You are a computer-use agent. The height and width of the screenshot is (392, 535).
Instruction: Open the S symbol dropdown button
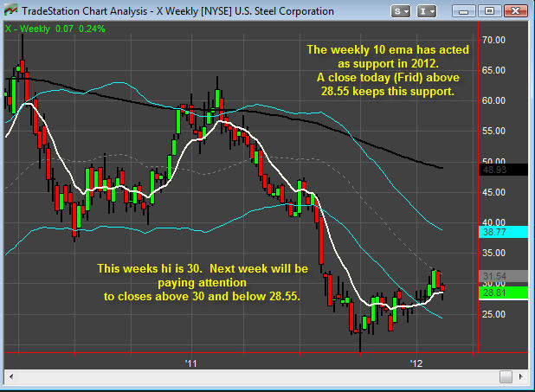[401, 11]
